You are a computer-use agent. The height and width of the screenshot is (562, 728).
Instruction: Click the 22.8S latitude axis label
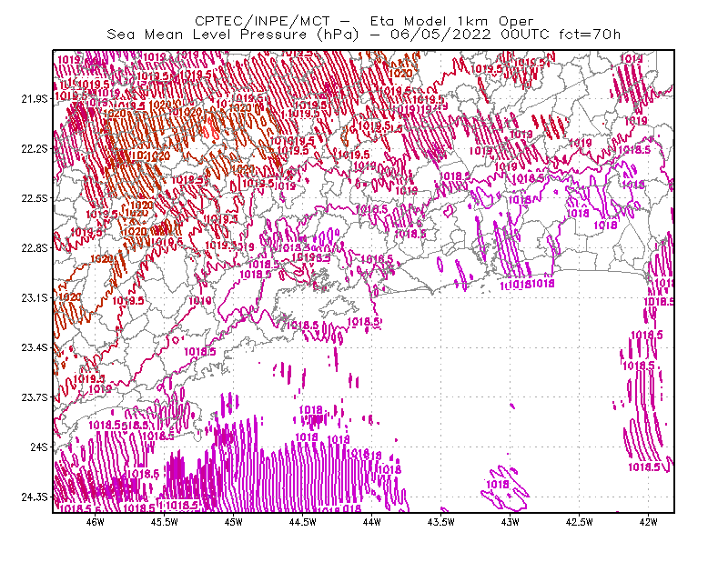[35, 248]
